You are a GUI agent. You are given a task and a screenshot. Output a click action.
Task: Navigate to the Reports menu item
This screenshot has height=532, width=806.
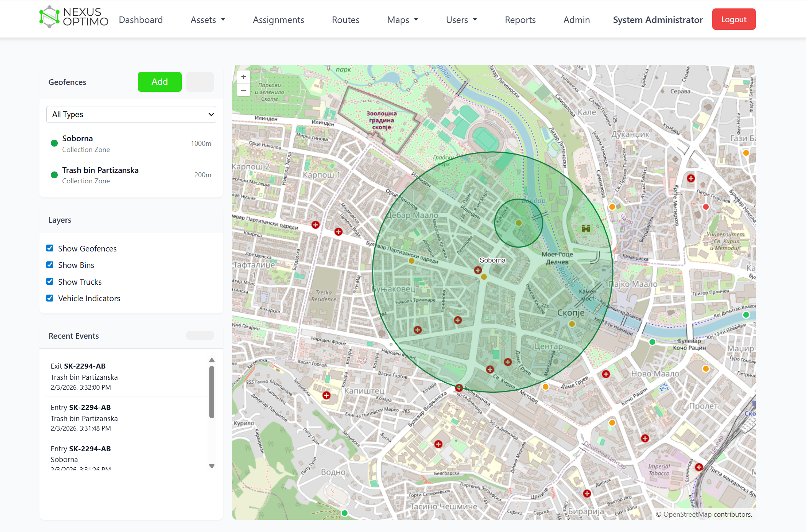520,20
